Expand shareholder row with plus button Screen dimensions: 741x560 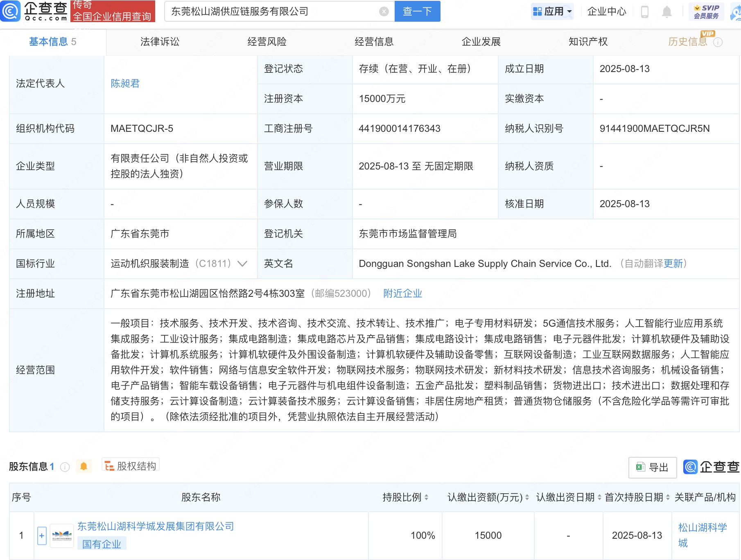(42, 535)
